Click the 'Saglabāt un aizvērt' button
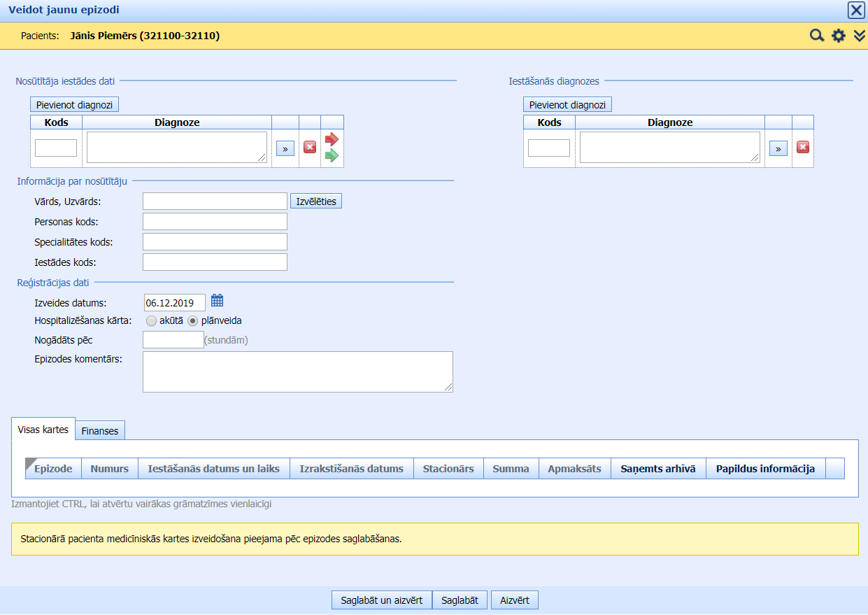868x615 pixels. tap(381, 600)
